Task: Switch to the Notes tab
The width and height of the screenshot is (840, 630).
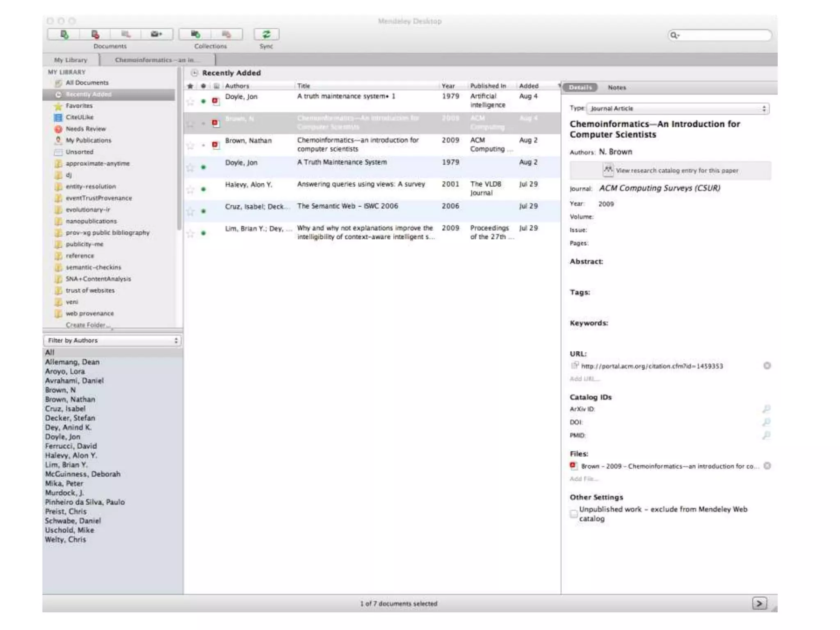Action: click(616, 87)
